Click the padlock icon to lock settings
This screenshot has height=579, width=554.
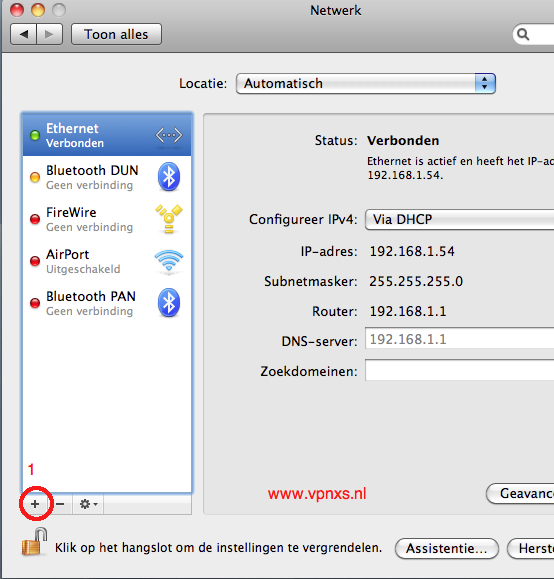[35, 542]
